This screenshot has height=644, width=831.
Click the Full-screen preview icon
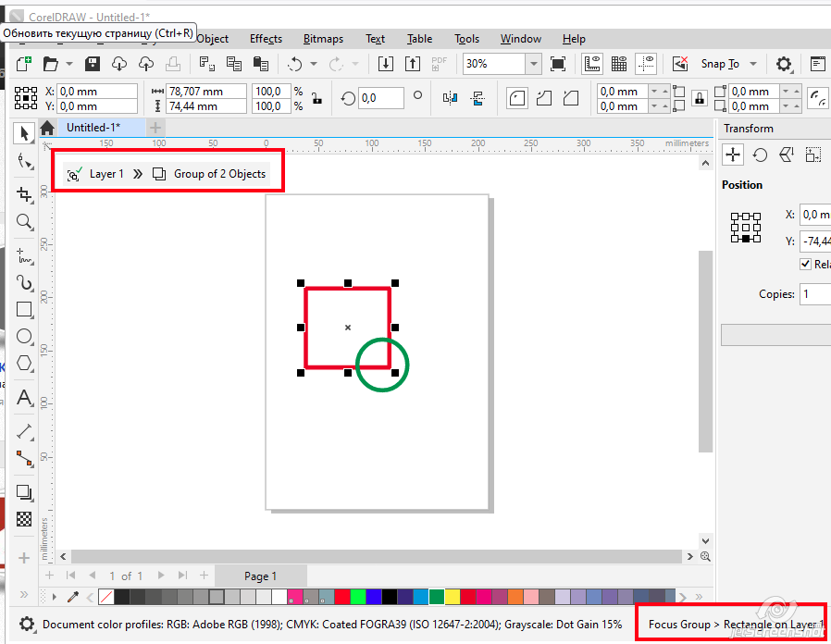[x=558, y=64]
